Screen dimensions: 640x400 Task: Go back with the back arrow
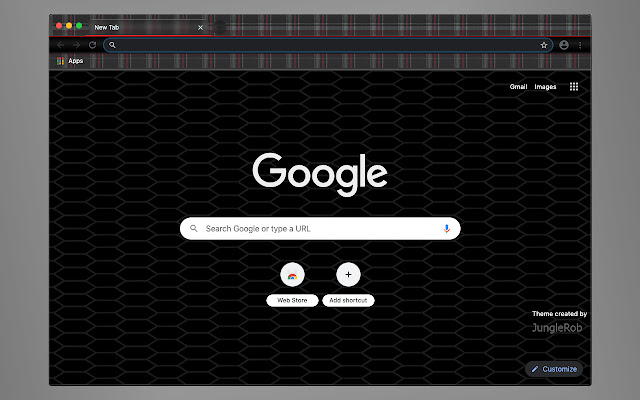click(60, 45)
